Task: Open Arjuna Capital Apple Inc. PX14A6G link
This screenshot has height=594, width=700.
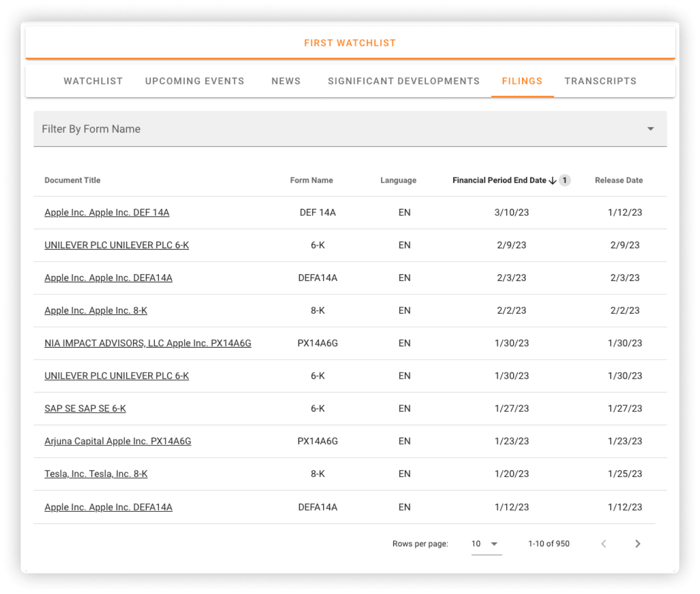Action: click(x=118, y=441)
